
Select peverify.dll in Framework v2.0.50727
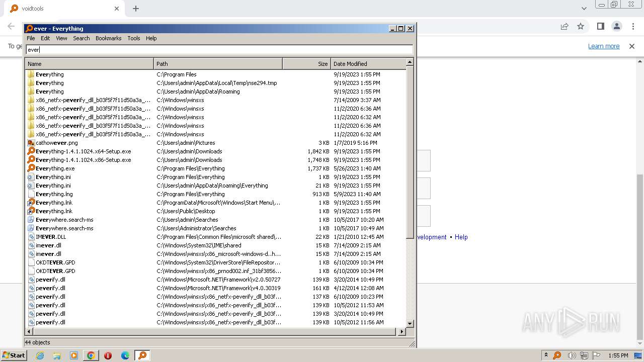click(x=215, y=280)
